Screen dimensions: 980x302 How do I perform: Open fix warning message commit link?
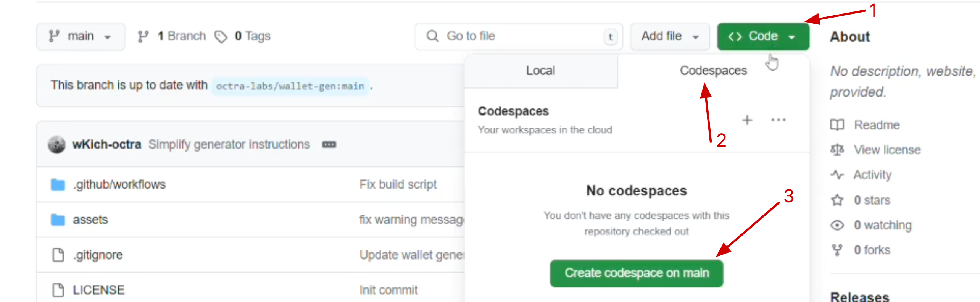pyautogui.click(x=412, y=220)
